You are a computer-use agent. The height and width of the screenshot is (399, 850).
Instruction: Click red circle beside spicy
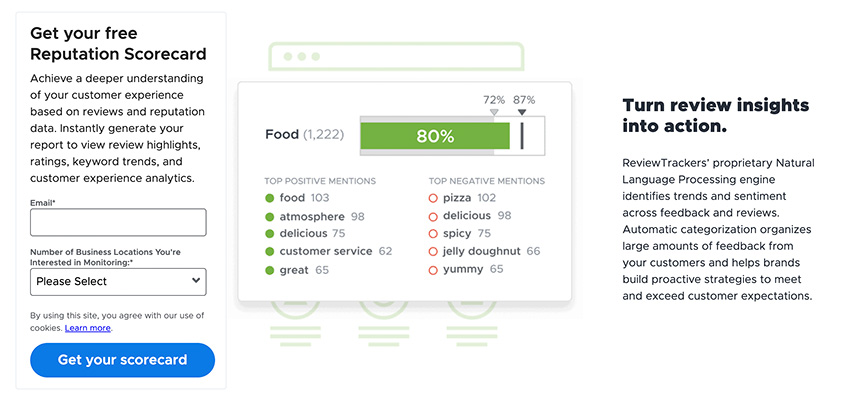[433, 234]
